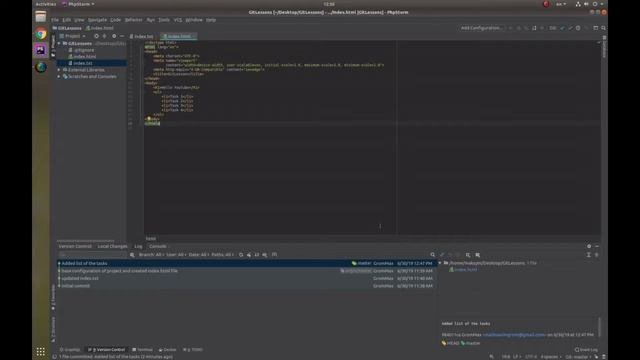Switch to the index.html editor tab
The width and height of the screenshot is (640, 360).
click(x=178, y=36)
